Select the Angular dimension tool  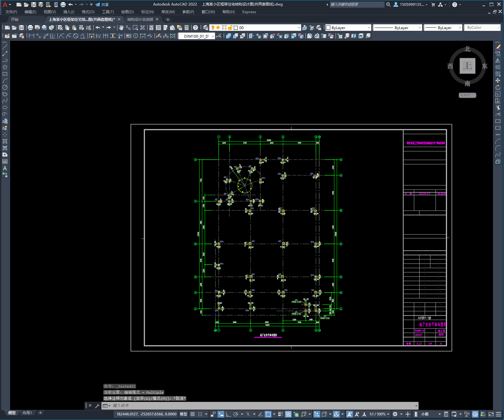coord(82,36)
